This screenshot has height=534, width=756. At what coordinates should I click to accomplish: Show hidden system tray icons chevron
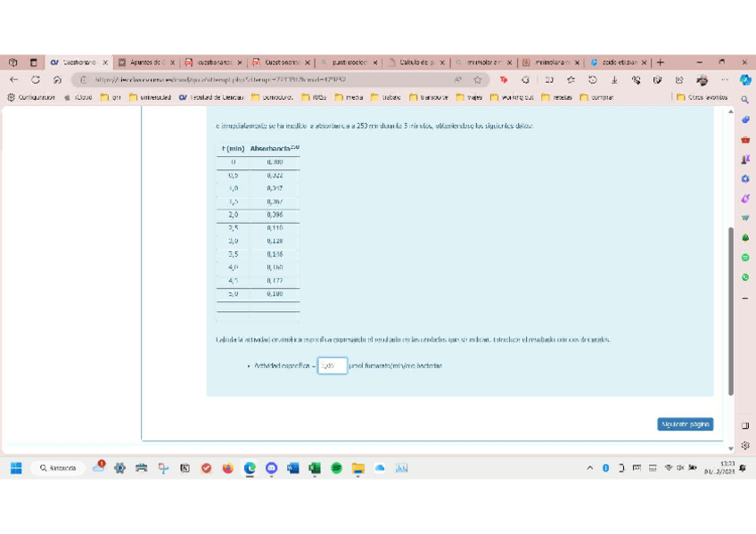click(x=589, y=468)
